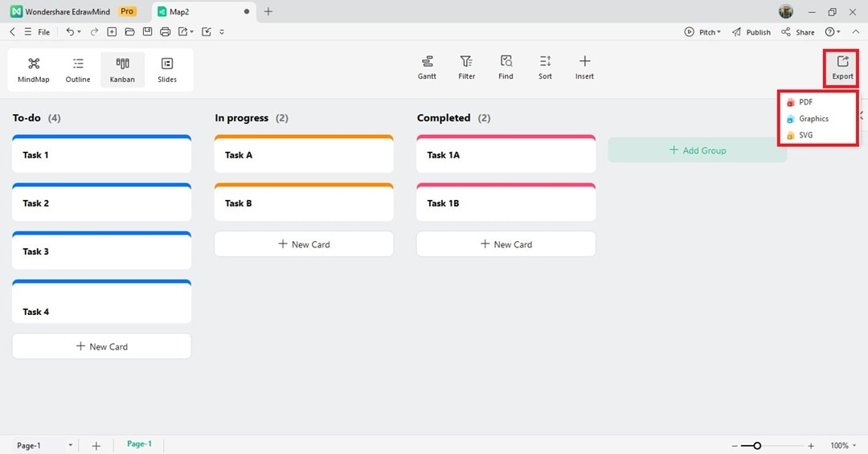Viewport: 868px width, 454px height.
Task: Open the Gantt view tool
Action: (427, 67)
